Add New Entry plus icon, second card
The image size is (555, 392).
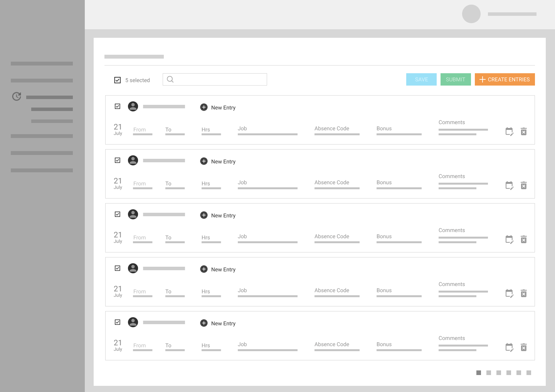204,161
